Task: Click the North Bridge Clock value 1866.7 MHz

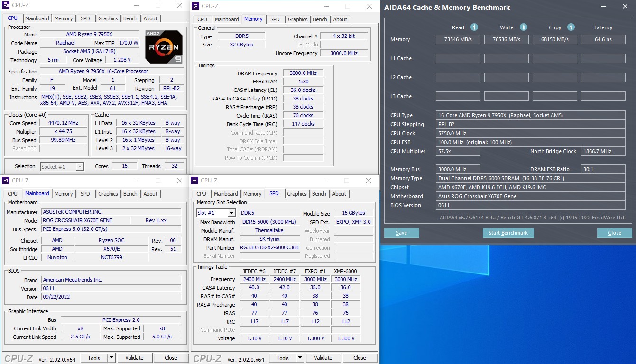Action: click(603, 151)
